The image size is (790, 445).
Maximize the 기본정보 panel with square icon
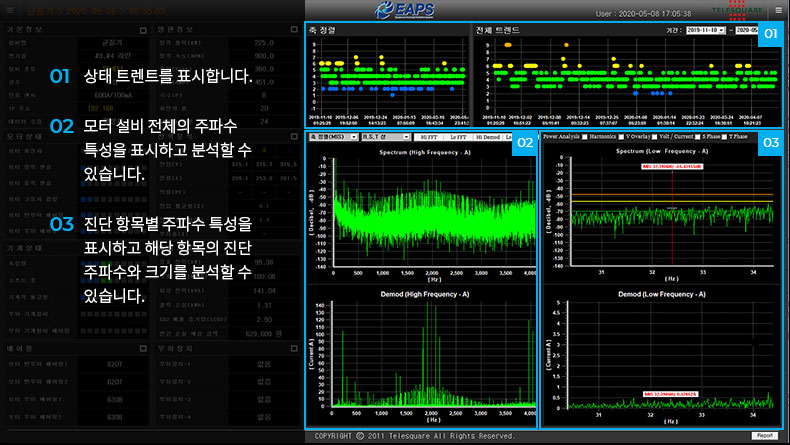point(143,30)
